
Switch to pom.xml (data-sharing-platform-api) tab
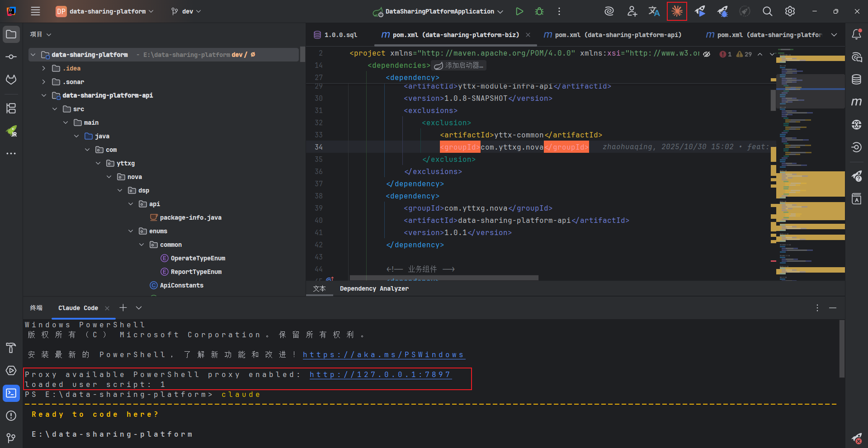pyautogui.click(x=613, y=35)
